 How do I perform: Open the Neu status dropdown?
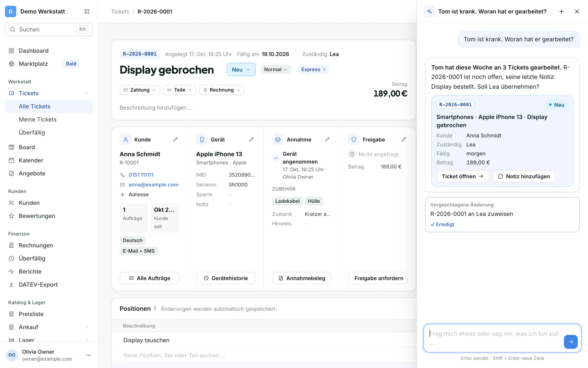(x=241, y=69)
